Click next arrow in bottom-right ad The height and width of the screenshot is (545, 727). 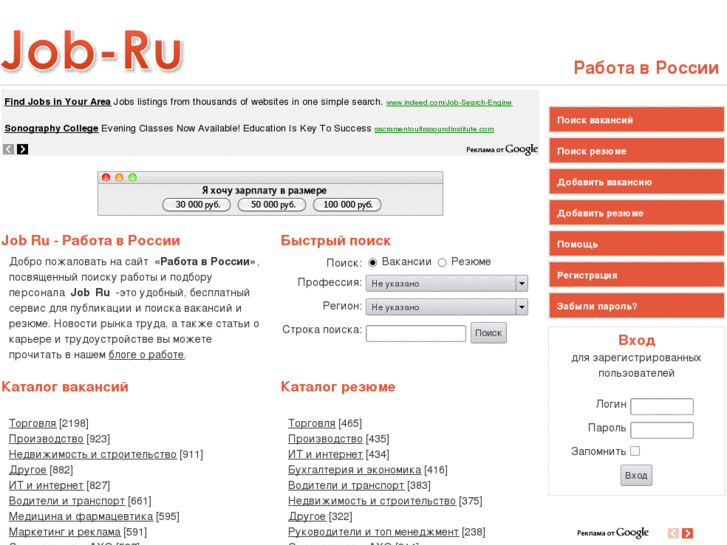pyautogui.click(x=688, y=533)
